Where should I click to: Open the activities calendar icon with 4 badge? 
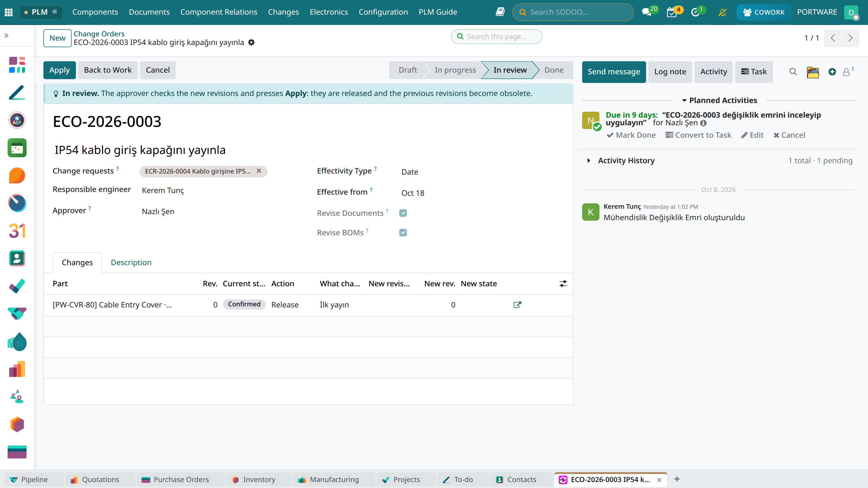coord(672,12)
